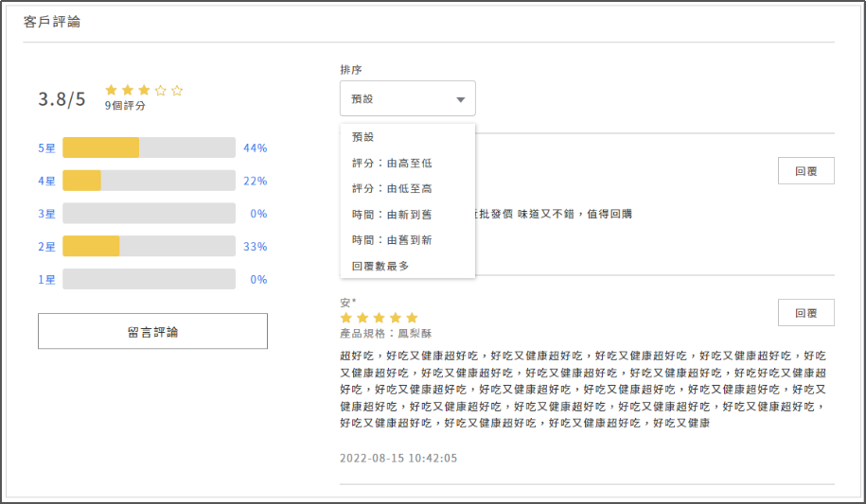Select 時間：由新到舊 from the list
The height and width of the screenshot is (504, 866).
click(392, 215)
